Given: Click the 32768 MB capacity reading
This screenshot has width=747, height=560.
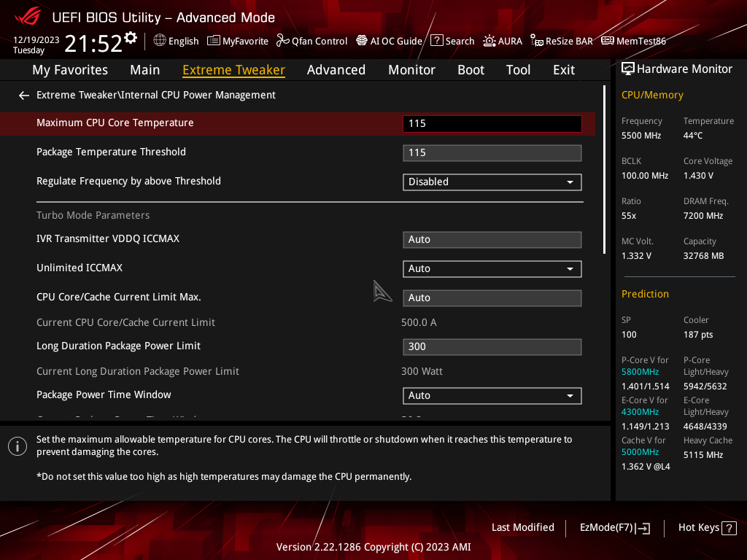Looking at the screenshot, I should (703, 256).
